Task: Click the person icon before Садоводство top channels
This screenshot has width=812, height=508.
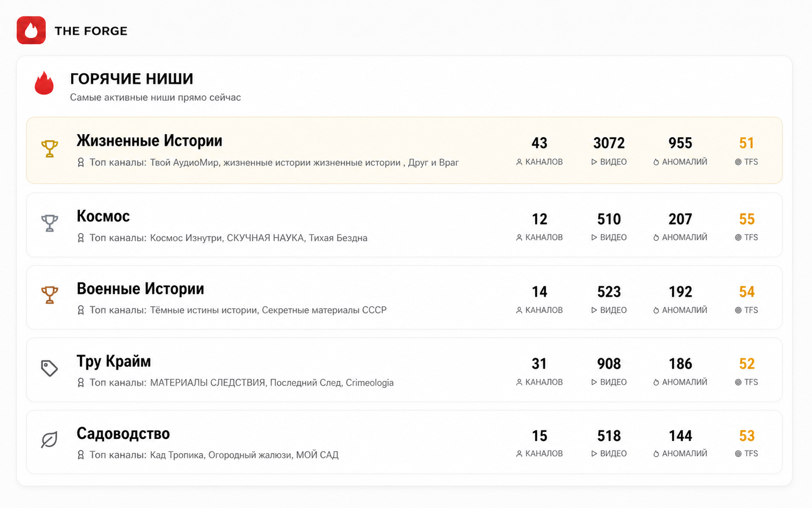Action: coord(80,455)
